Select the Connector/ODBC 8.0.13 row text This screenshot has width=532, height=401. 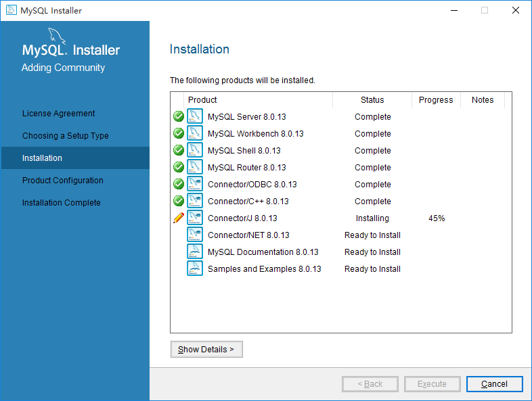coord(252,185)
